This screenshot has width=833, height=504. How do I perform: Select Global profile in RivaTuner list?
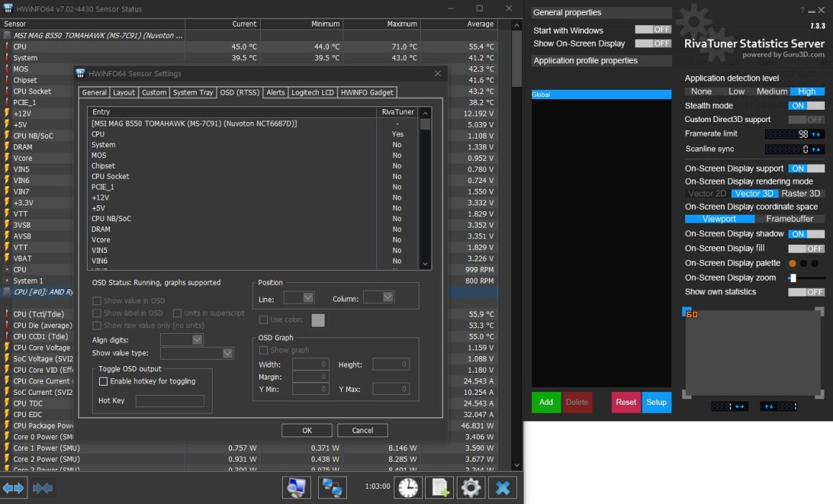(x=601, y=95)
